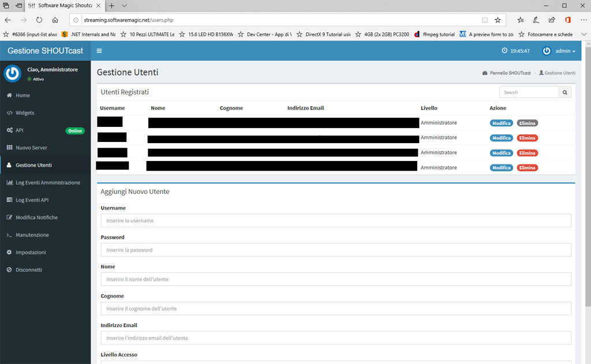This screenshot has height=364, width=591.
Task: Open Manutenzione page
Action: (45, 235)
